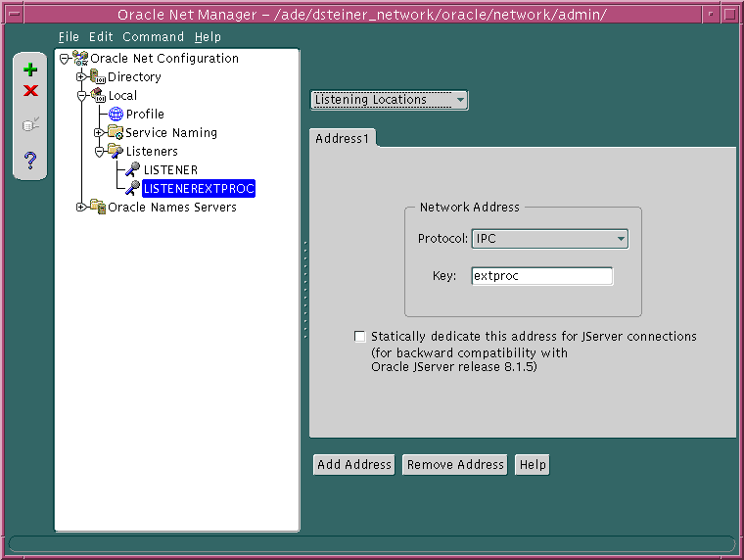
Task: Click the Directory node icon
Action: pyautogui.click(x=98, y=76)
